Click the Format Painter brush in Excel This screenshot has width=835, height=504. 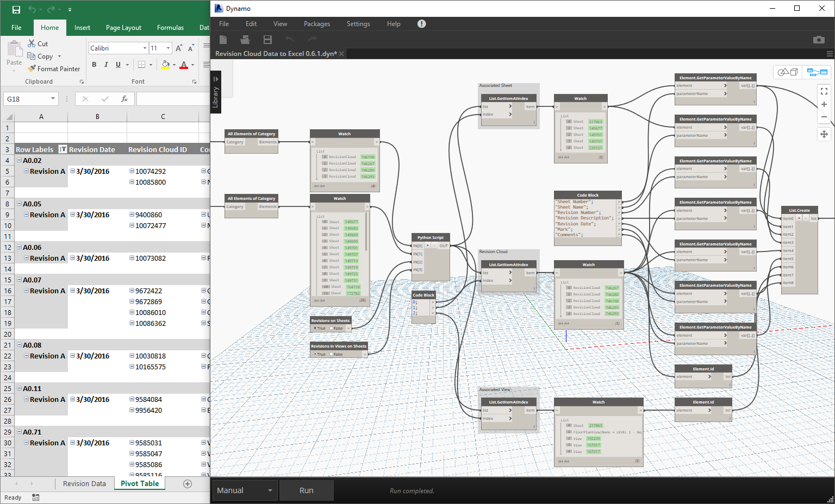pos(54,69)
